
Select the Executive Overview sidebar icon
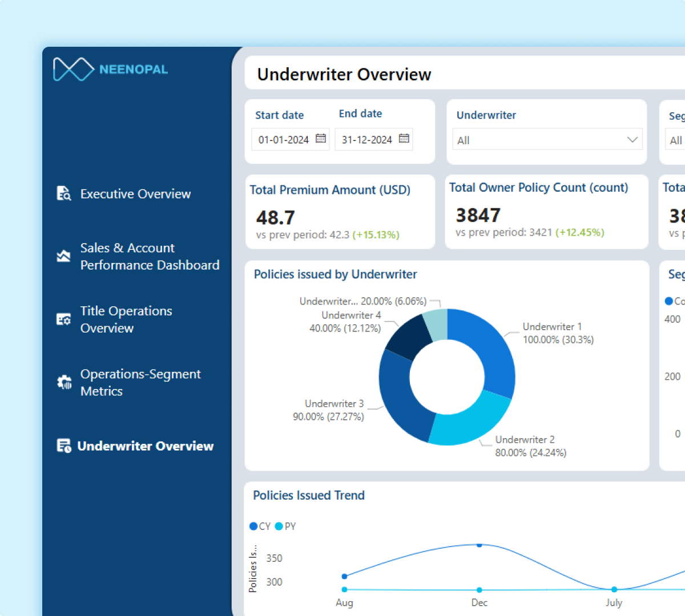63,194
